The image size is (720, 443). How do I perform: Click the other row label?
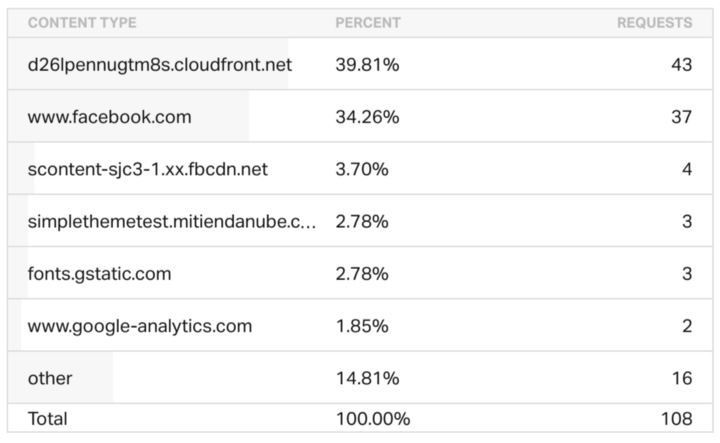pos(50,378)
